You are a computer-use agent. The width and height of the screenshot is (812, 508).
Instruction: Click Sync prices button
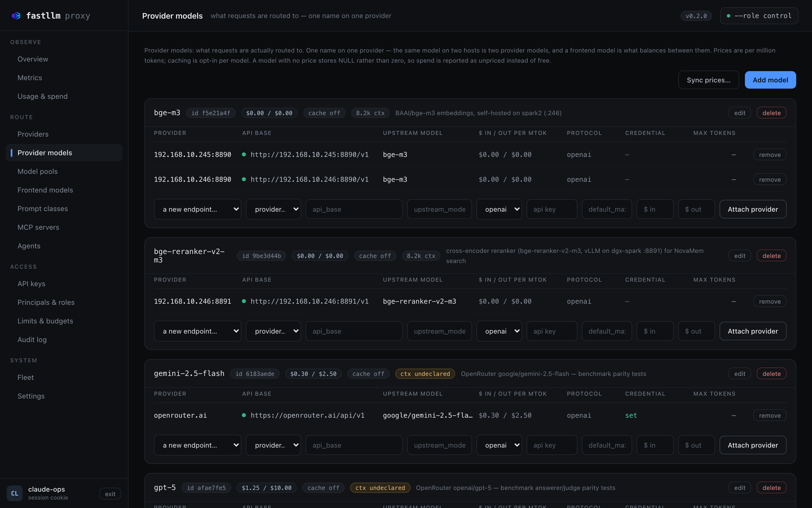(708, 80)
